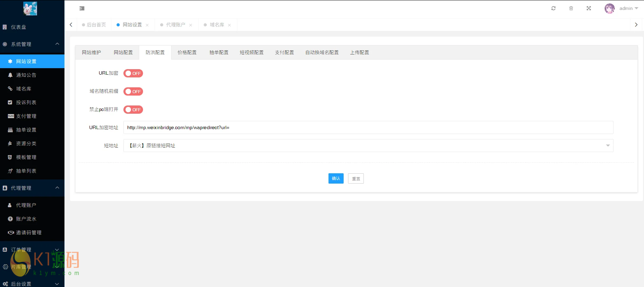Click the logo image in sidebar
This screenshot has width=644, height=287.
click(30, 9)
